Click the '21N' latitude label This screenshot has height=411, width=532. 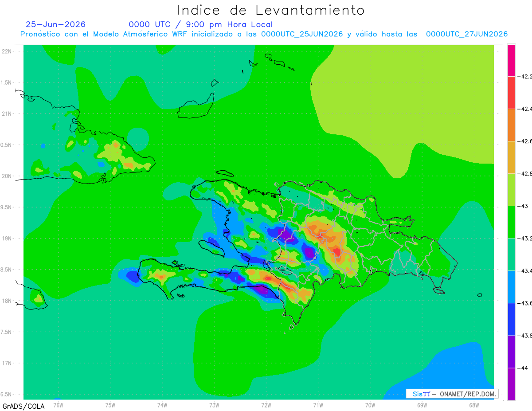[x=7, y=114]
